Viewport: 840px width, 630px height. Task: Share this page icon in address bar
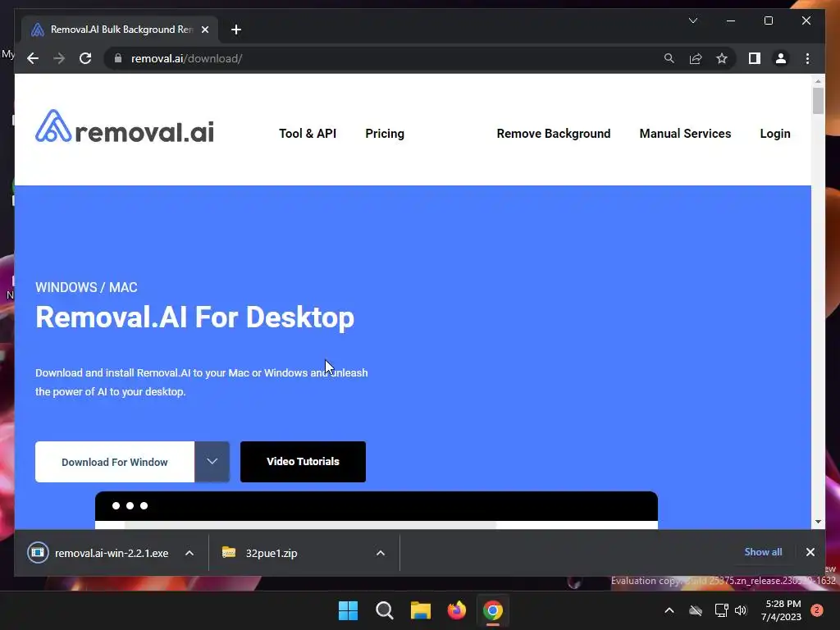[696, 58]
